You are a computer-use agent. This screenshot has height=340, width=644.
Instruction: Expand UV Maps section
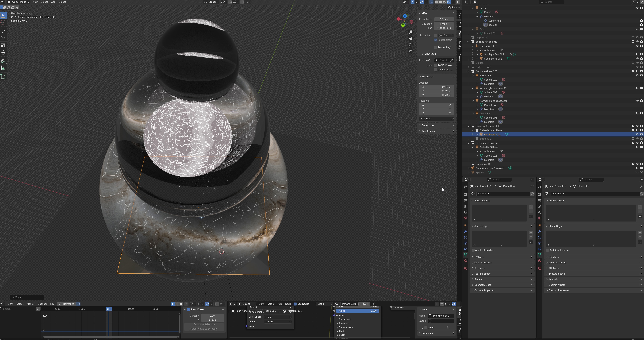pyautogui.click(x=479, y=257)
